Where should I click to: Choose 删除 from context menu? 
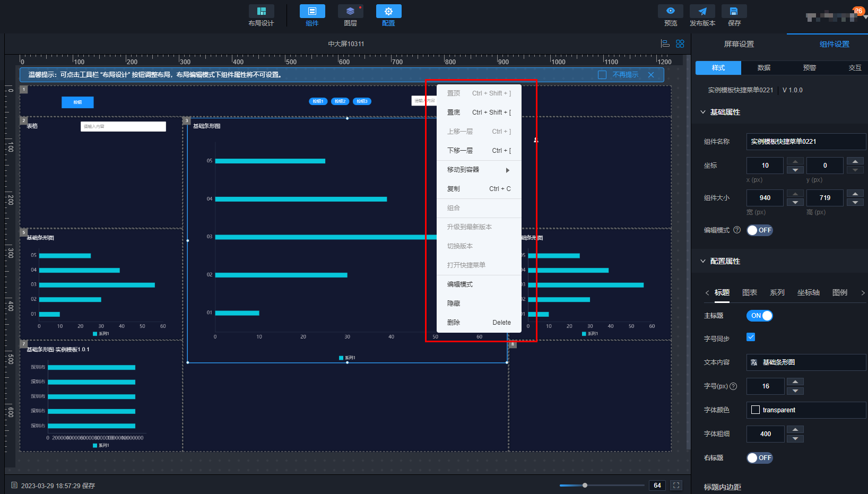click(479, 323)
